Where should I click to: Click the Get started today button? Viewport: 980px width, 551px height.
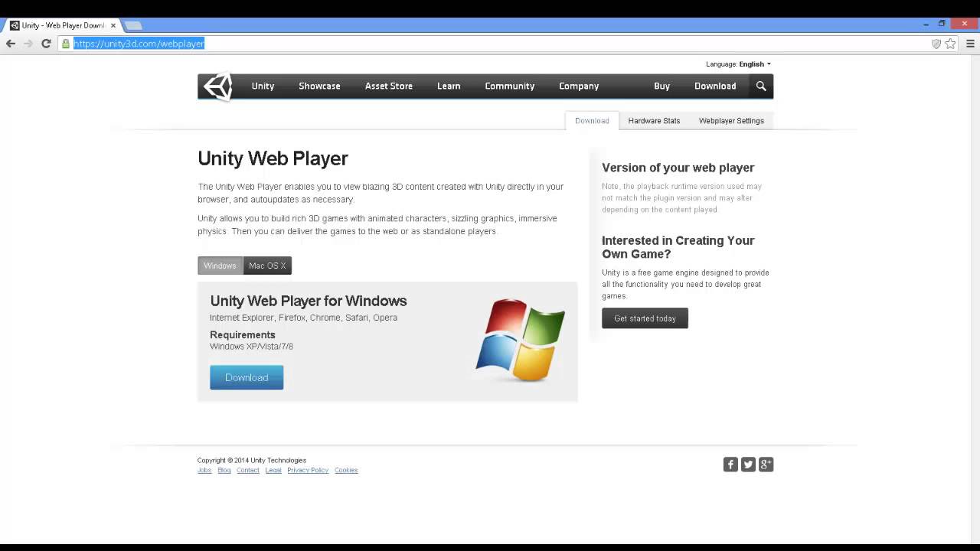click(645, 318)
